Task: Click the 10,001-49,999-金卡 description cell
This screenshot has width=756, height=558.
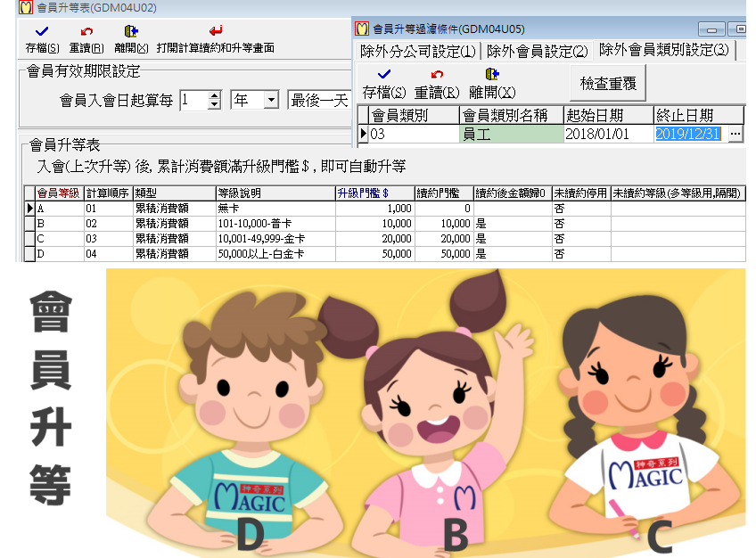Action: click(275, 239)
